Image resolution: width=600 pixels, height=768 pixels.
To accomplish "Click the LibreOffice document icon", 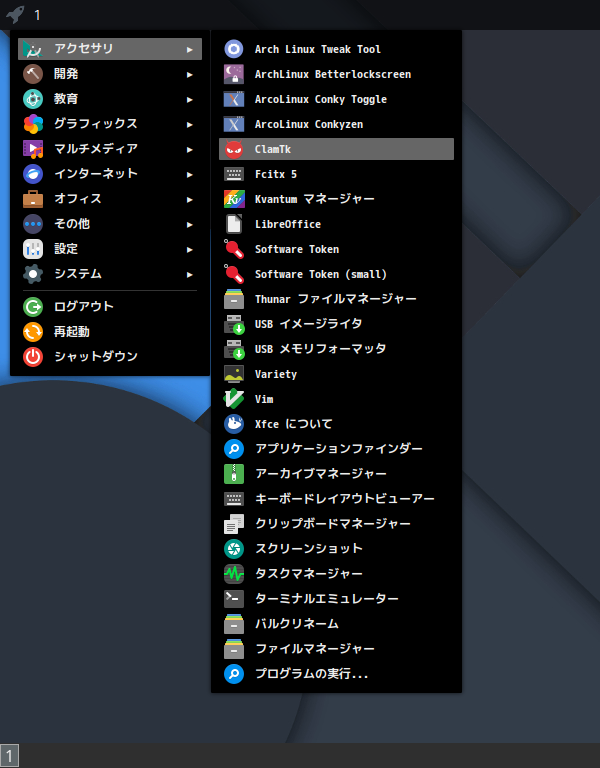I will 234,224.
